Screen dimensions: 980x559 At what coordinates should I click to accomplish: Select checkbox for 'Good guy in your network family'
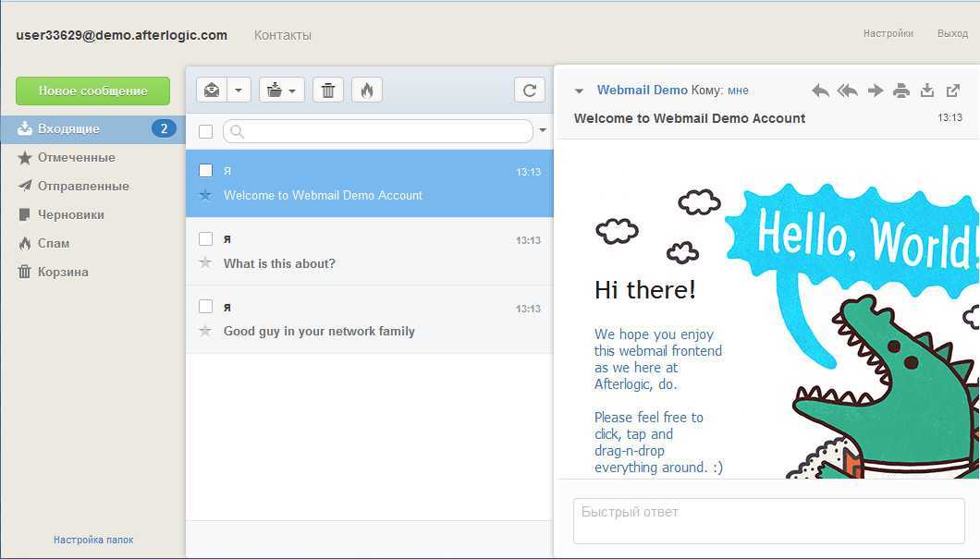coord(206,307)
